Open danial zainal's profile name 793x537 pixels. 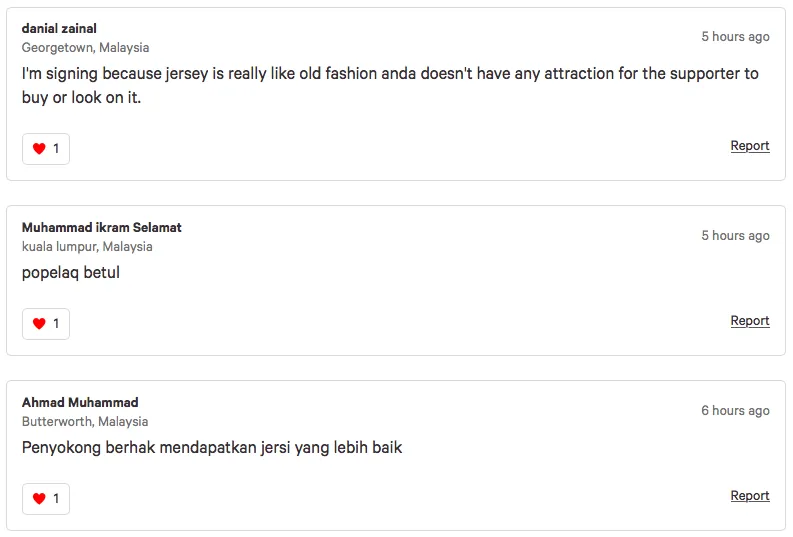[59, 28]
